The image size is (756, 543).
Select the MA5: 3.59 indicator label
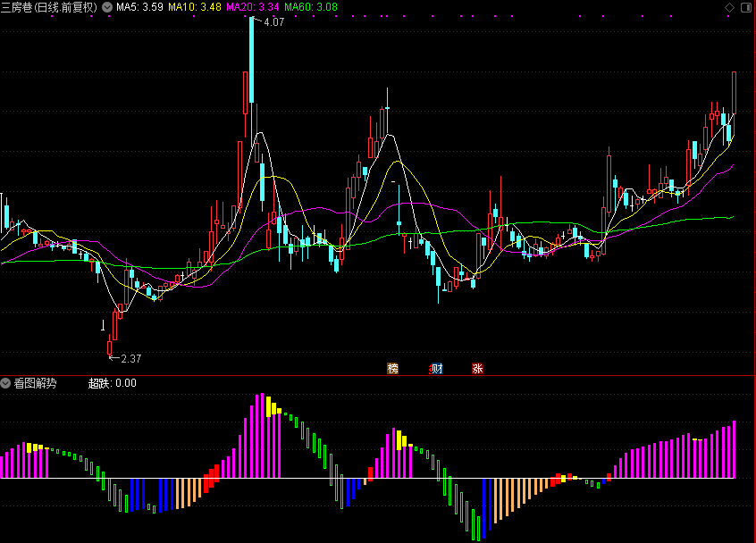(x=139, y=7)
